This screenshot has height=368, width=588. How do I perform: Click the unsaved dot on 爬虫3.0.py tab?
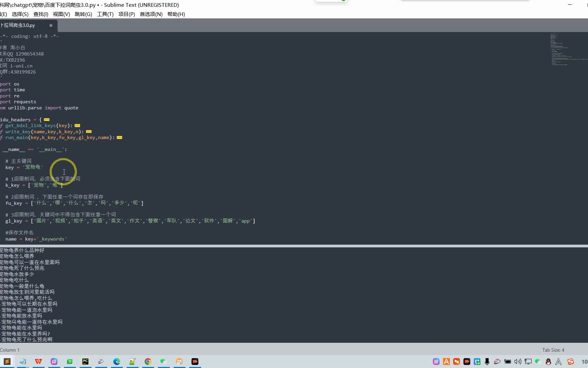tap(51, 25)
